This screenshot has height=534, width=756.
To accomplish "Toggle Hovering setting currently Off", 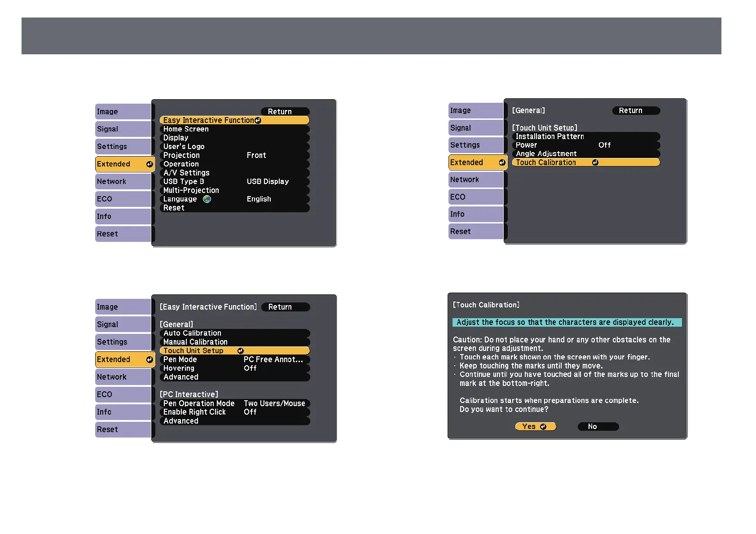I will (235, 368).
